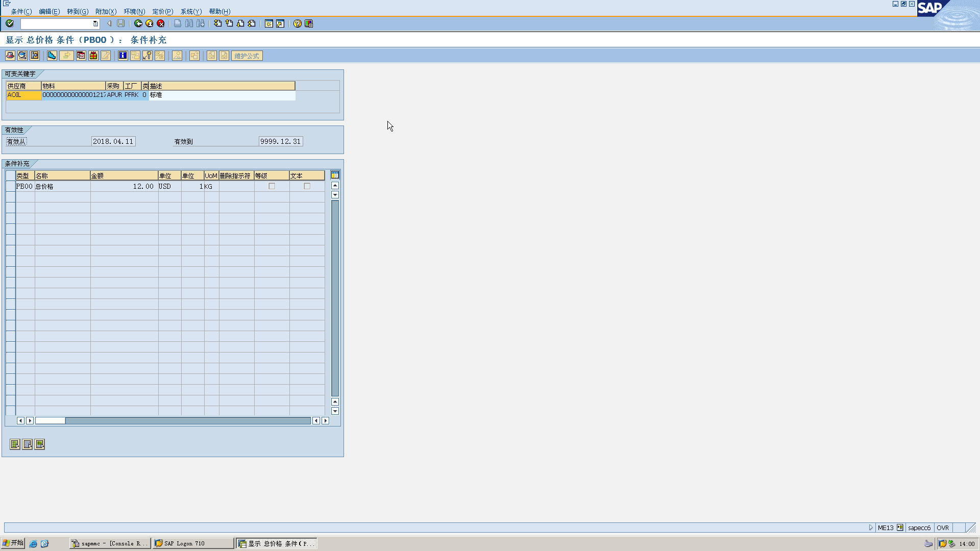The width and height of the screenshot is (980, 551).
Task: Open the 定价(P) menu
Action: [x=162, y=11]
